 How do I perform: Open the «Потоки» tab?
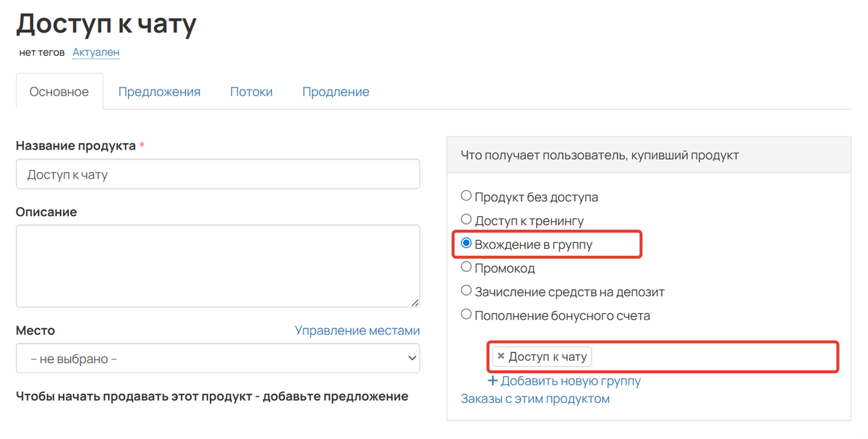251,91
